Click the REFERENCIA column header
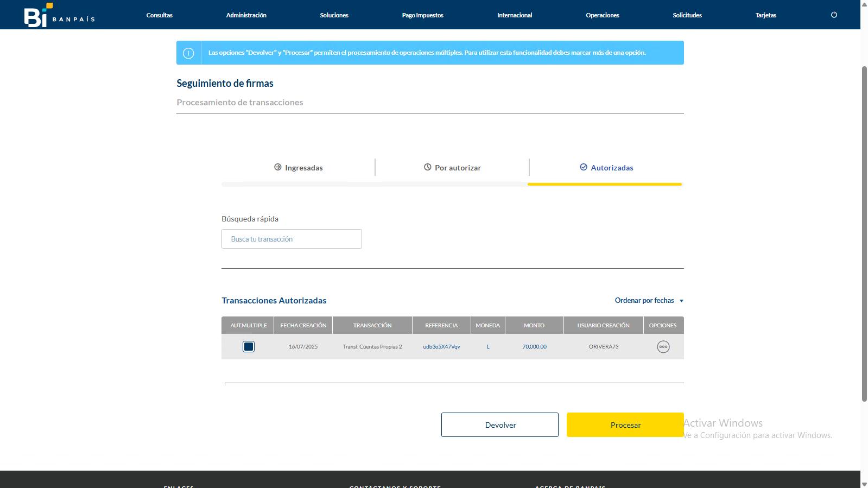This screenshot has height=488, width=868. point(441,326)
